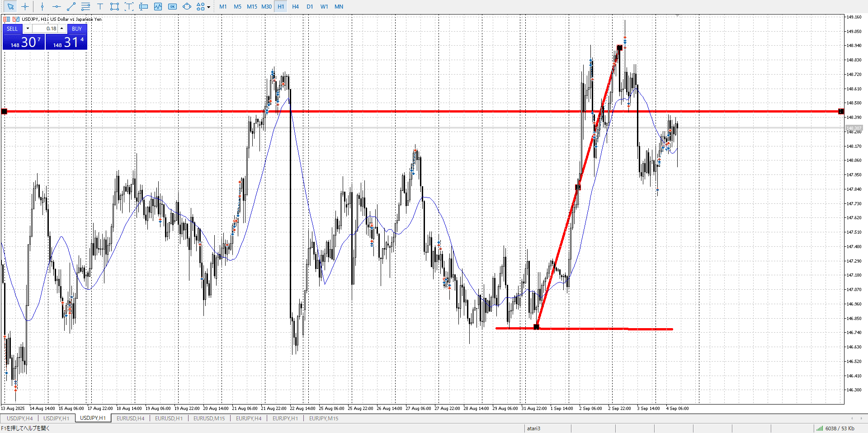Pick the trendline drawing tool
The image size is (868, 433).
point(71,6)
